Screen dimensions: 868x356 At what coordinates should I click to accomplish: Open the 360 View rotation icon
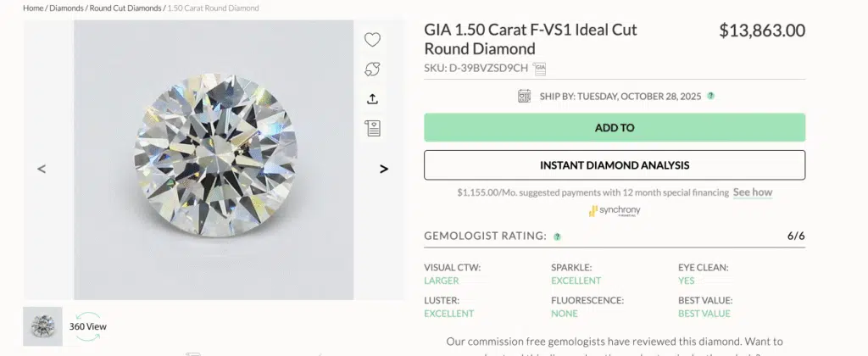point(88,326)
